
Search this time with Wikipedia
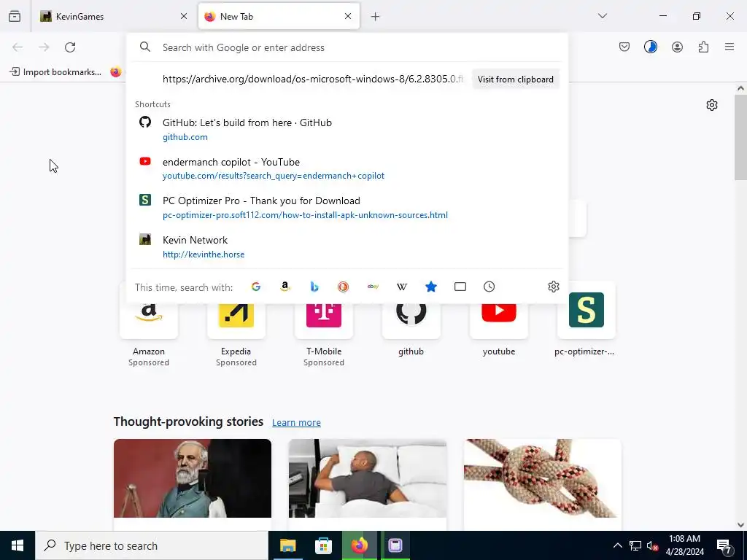(x=402, y=287)
